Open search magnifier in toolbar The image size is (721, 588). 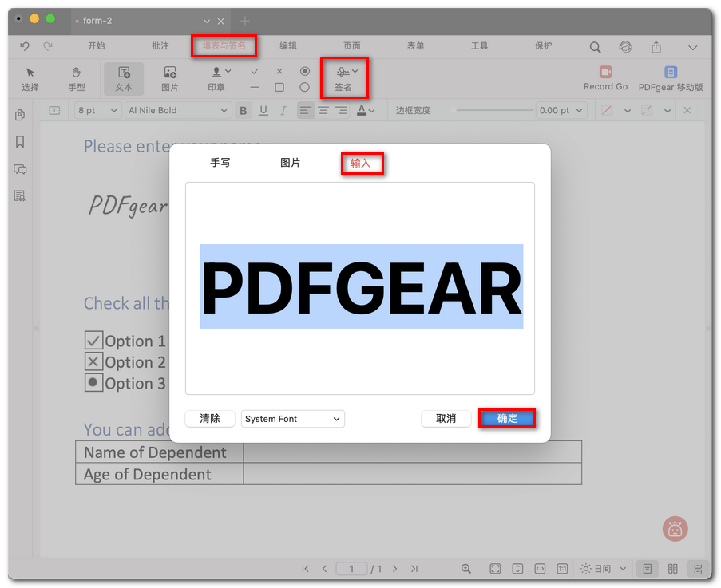tap(595, 47)
